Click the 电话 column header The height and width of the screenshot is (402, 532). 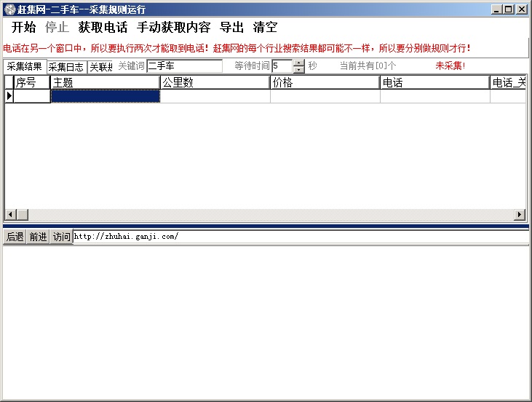pyautogui.click(x=434, y=82)
